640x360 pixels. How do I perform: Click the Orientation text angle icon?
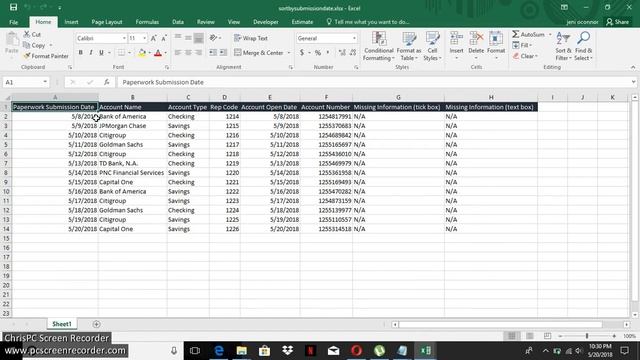213,38
